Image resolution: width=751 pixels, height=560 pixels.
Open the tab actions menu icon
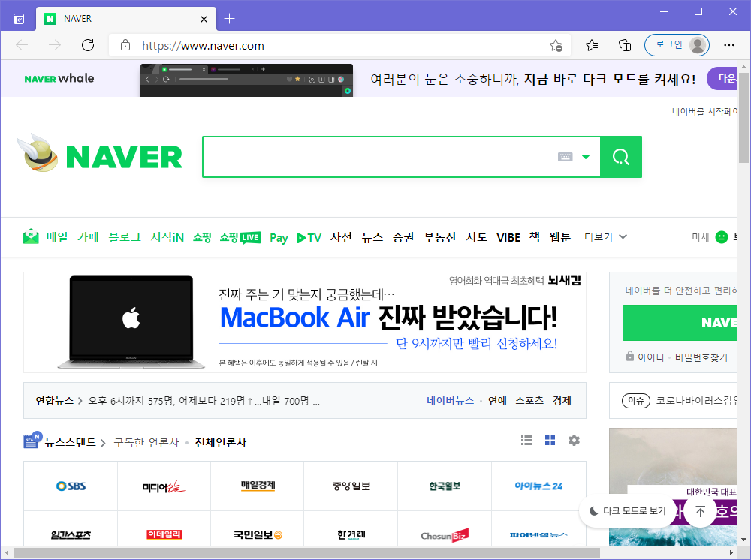[19, 19]
